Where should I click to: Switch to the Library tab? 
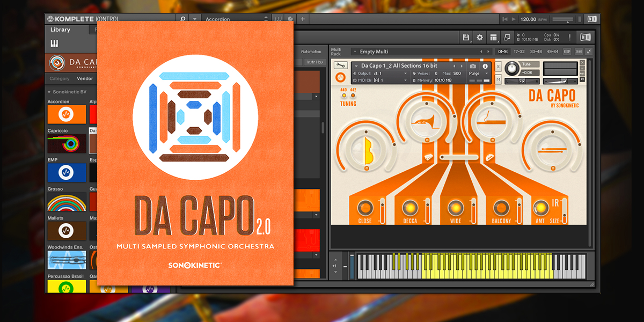pyautogui.click(x=60, y=30)
